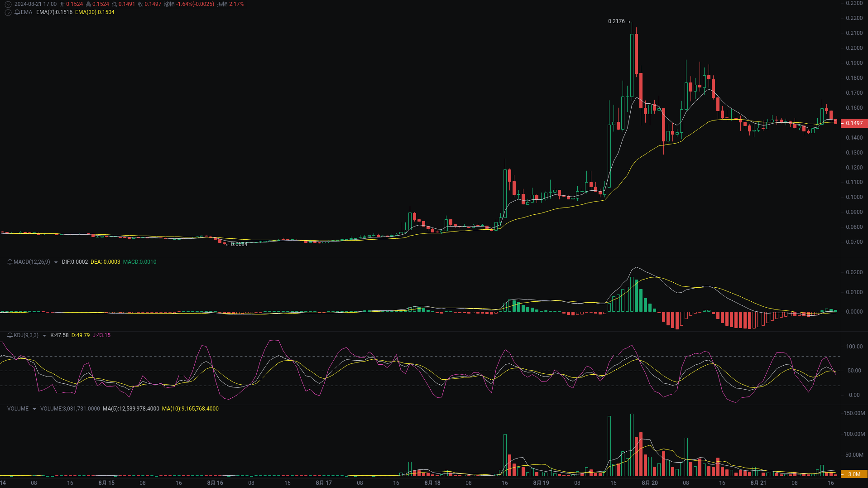
Task: Click the green MACD:0.0010 readout
Action: coord(139,262)
